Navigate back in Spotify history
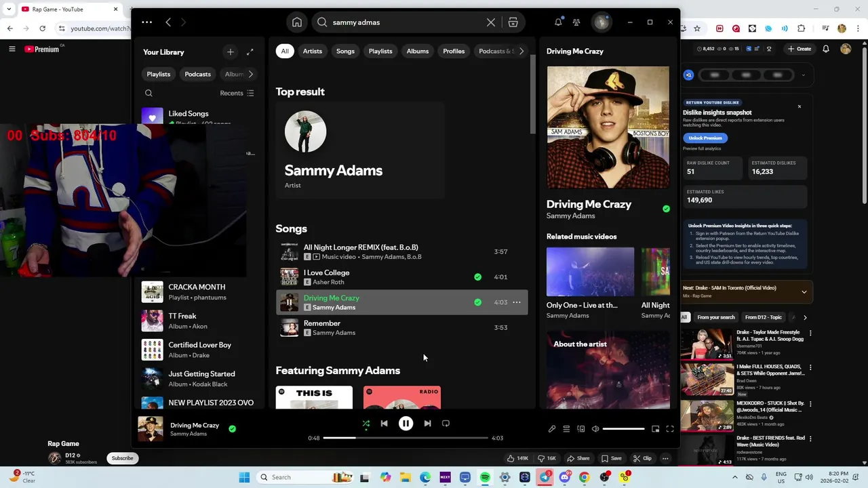Image resolution: width=868 pixels, height=488 pixels. pos(168,22)
